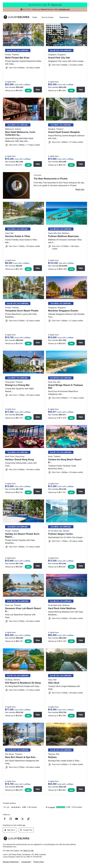The width and height of the screenshot is (90, 868).
Task: Click View for Meliá Phuket Mai Khao
Action: 38,90
